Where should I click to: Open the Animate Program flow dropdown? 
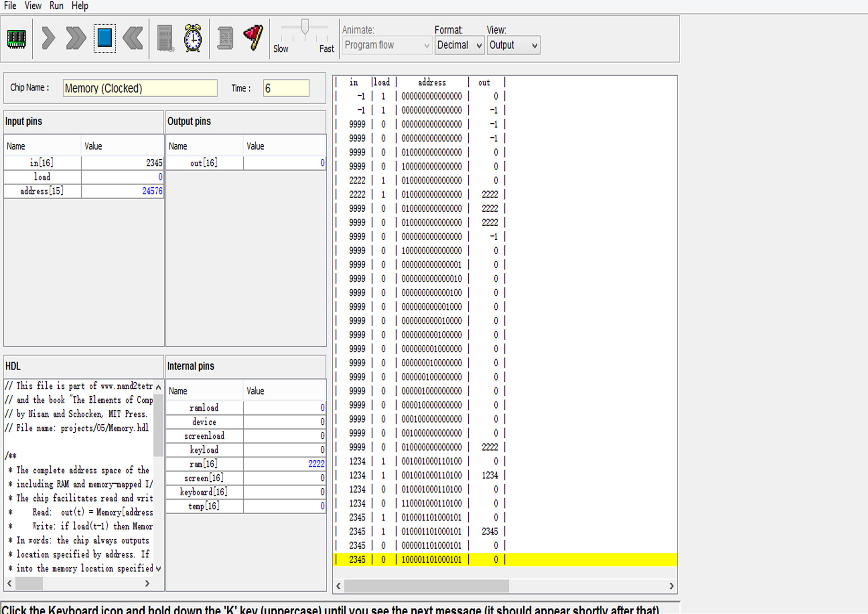(x=387, y=45)
